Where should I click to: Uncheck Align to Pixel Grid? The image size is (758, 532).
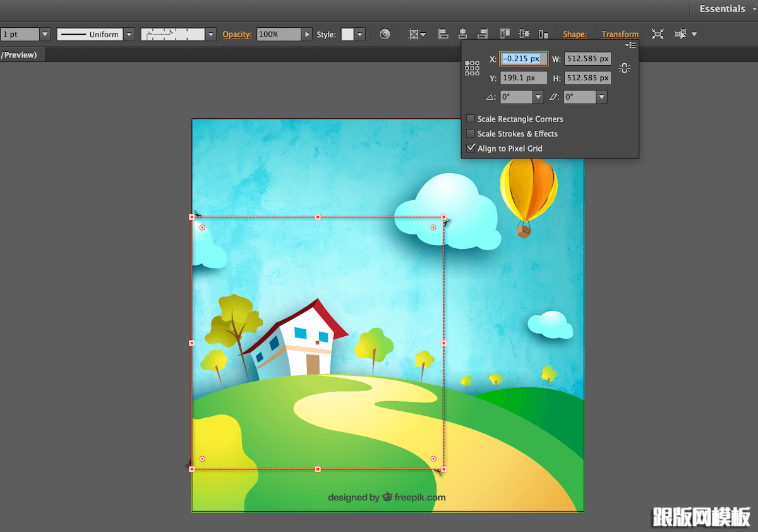pyautogui.click(x=471, y=148)
